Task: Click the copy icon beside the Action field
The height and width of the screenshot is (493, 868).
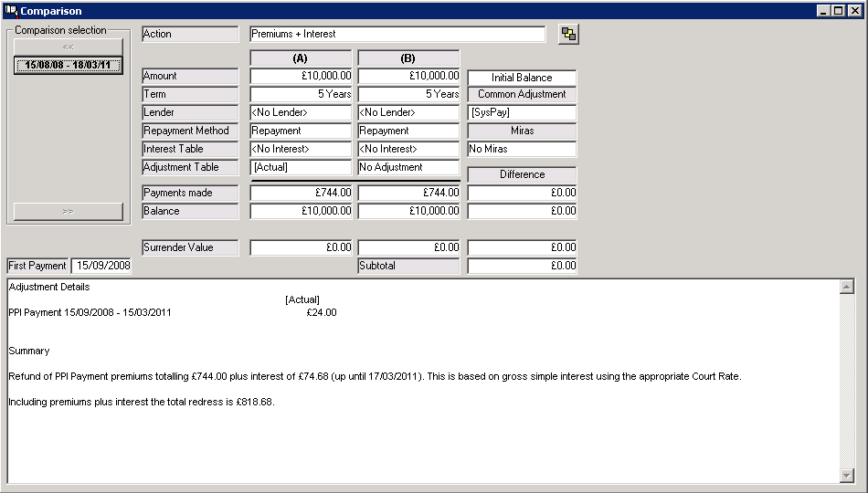Action: 568,35
